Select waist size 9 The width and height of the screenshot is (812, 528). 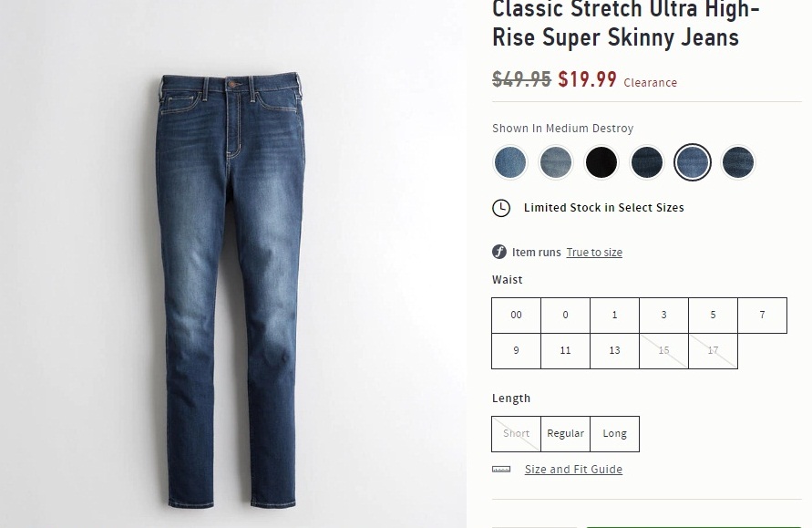pyautogui.click(x=517, y=351)
